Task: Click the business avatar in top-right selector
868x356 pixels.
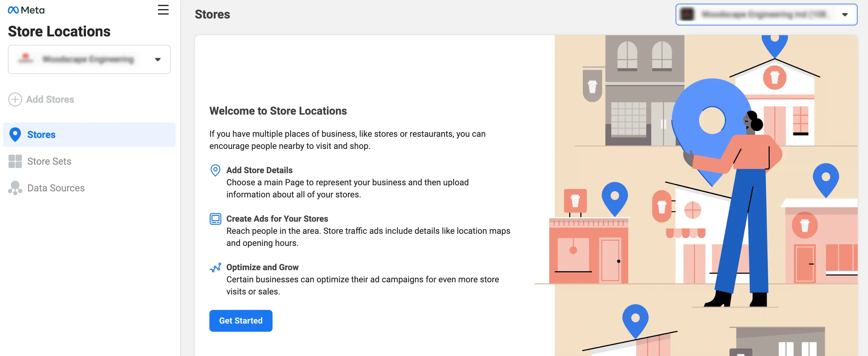Action: (x=687, y=15)
